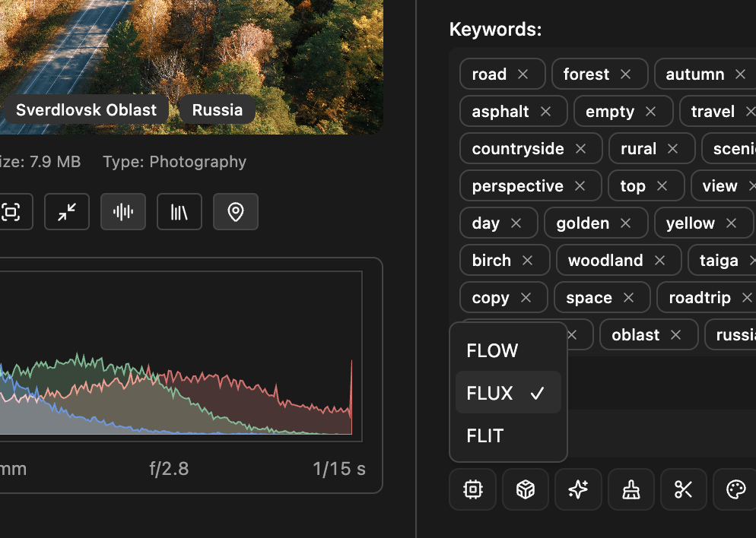The width and height of the screenshot is (756, 538).
Task: Click the 'Keywords:' heading
Action: (x=496, y=30)
